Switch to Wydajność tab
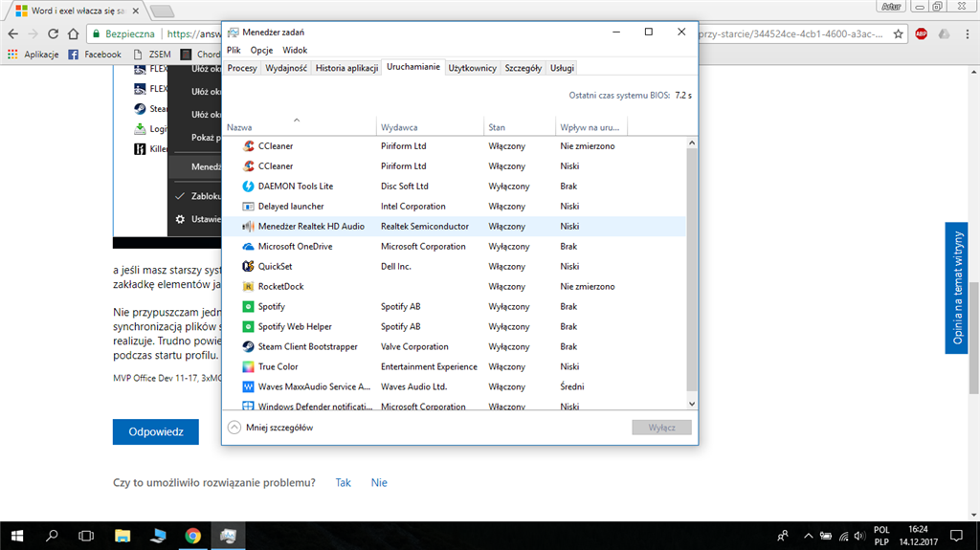This screenshot has width=980, height=550. (285, 68)
